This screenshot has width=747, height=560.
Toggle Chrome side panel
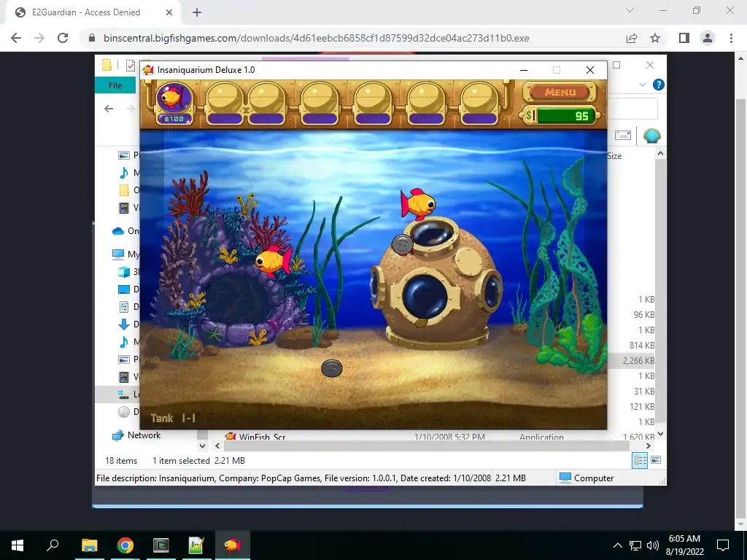coord(684,38)
